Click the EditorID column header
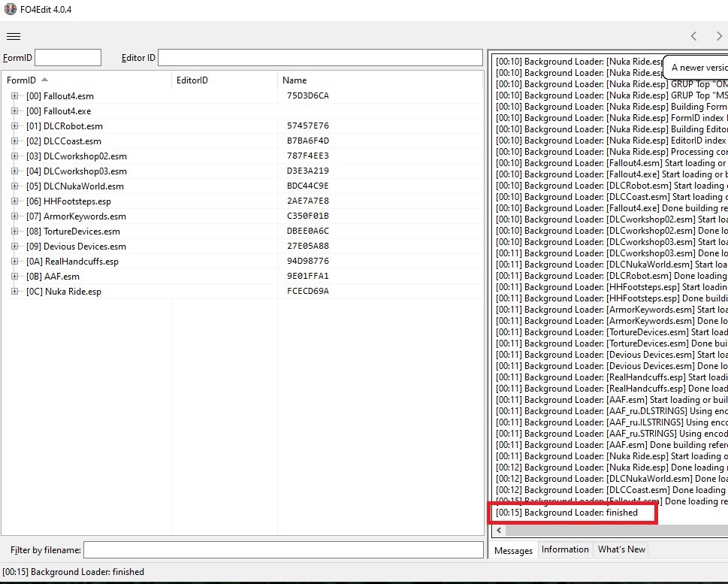Screen dimensions: 728x584 click(192, 80)
